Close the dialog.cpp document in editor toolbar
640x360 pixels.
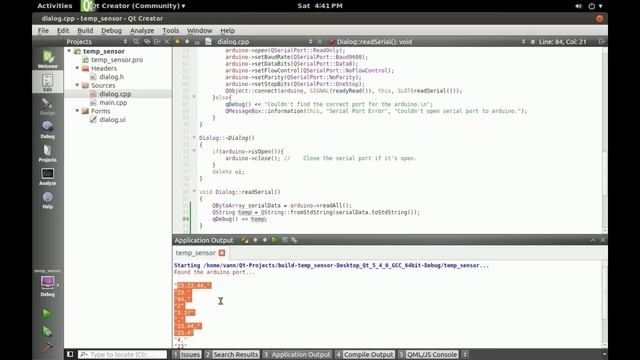pyautogui.click(x=320, y=42)
